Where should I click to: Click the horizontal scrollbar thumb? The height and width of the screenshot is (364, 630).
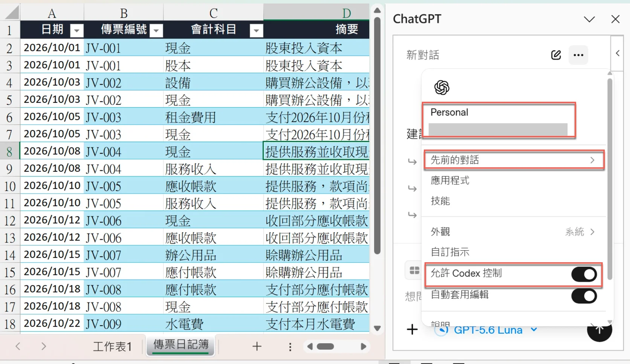tap(325, 346)
